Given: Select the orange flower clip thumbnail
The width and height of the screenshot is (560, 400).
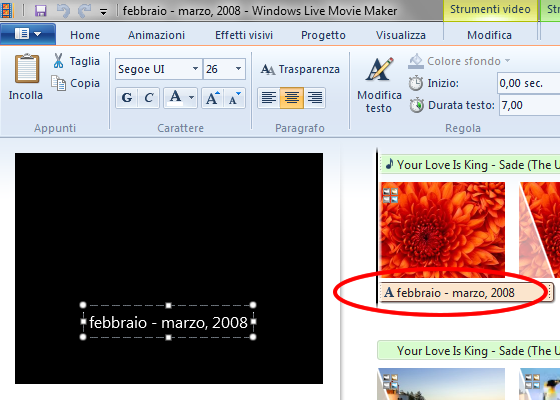Looking at the screenshot, I should 443,230.
